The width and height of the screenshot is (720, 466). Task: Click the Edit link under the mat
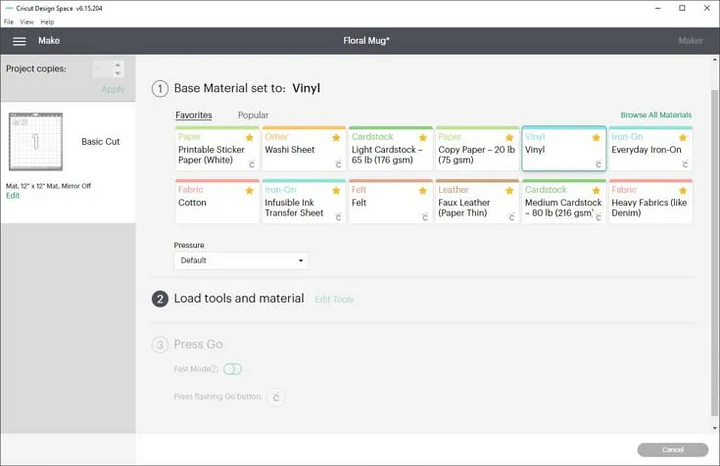coord(13,196)
